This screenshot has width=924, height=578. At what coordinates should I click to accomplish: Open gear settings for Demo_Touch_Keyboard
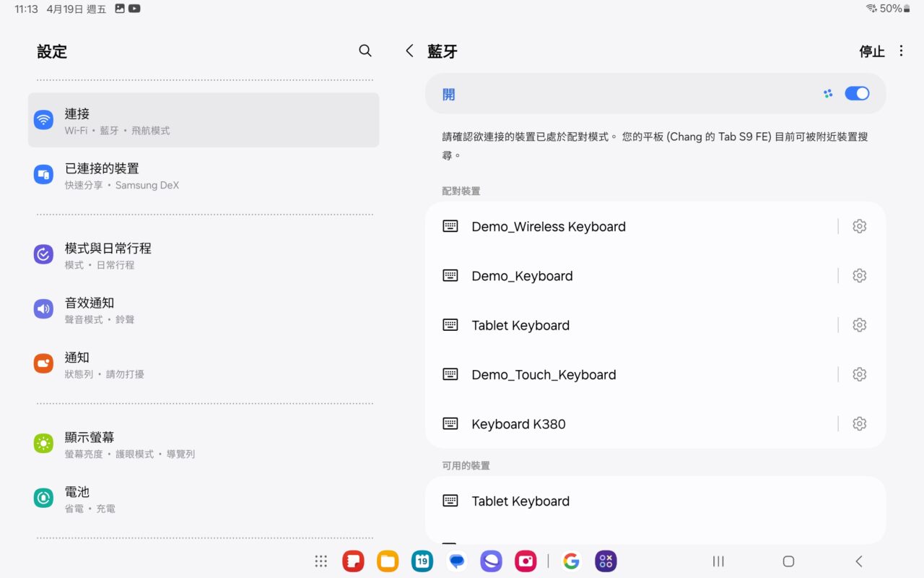[x=859, y=374]
